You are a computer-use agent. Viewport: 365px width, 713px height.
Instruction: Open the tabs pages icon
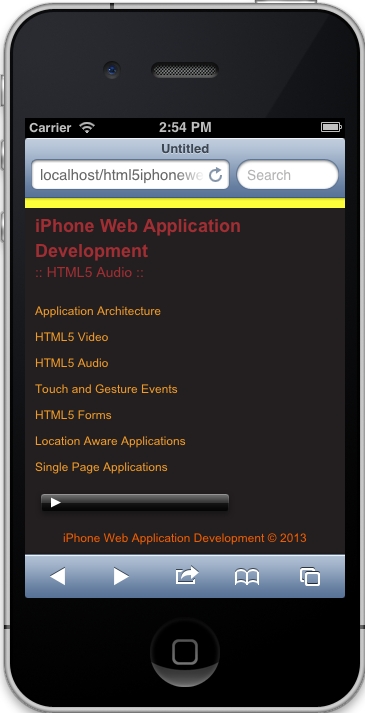tap(310, 576)
